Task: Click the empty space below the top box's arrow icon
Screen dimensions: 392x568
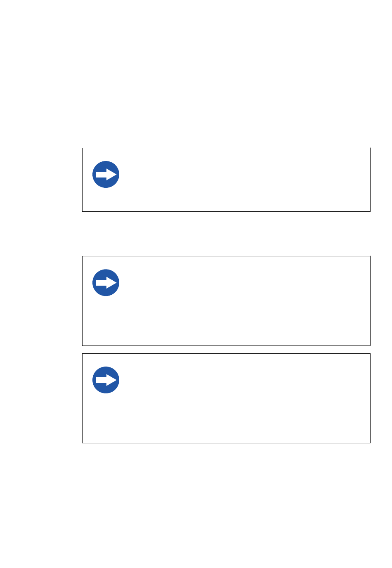Action: point(106,200)
